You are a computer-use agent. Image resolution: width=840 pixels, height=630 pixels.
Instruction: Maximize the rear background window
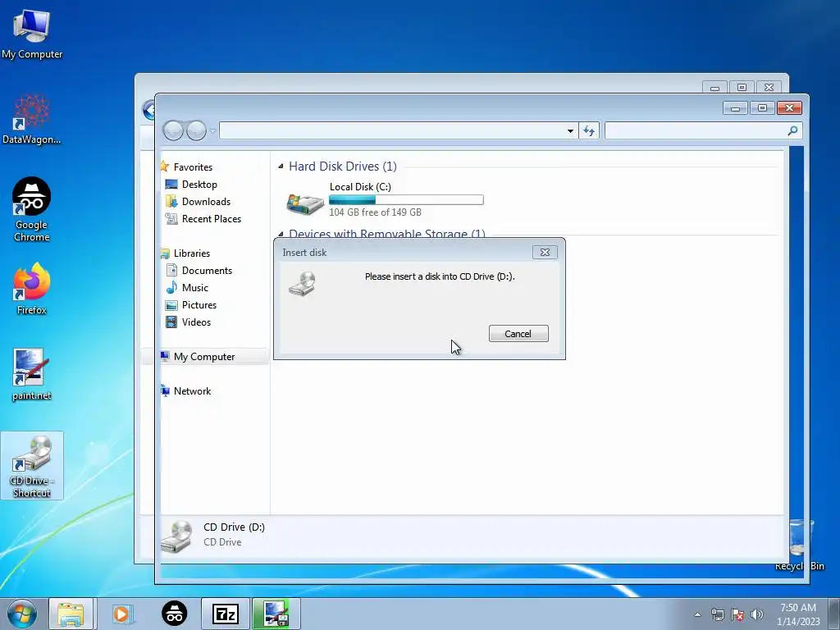pos(742,87)
